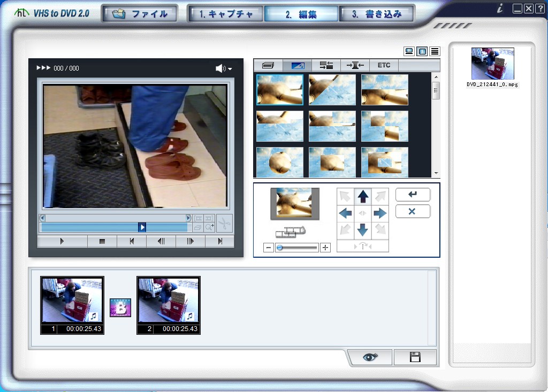Select the 2. 編集 edit tab
The image size is (548, 392).
click(301, 14)
